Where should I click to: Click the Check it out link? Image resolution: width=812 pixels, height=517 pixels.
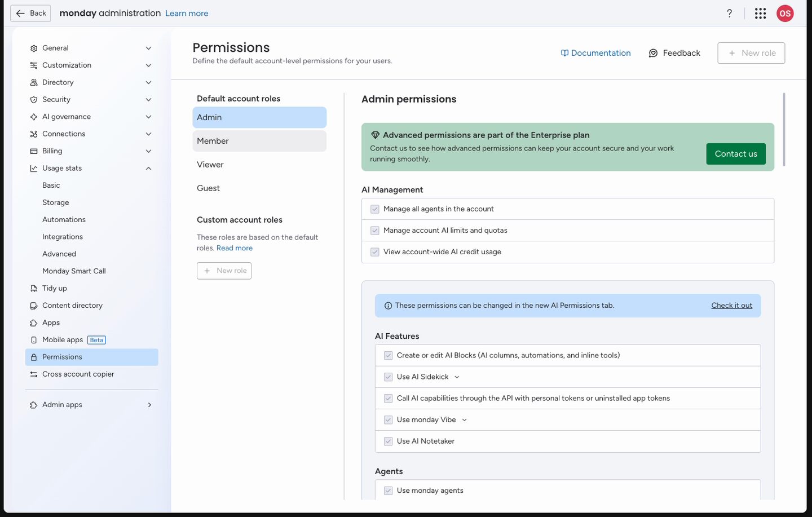(x=732, y=306)
